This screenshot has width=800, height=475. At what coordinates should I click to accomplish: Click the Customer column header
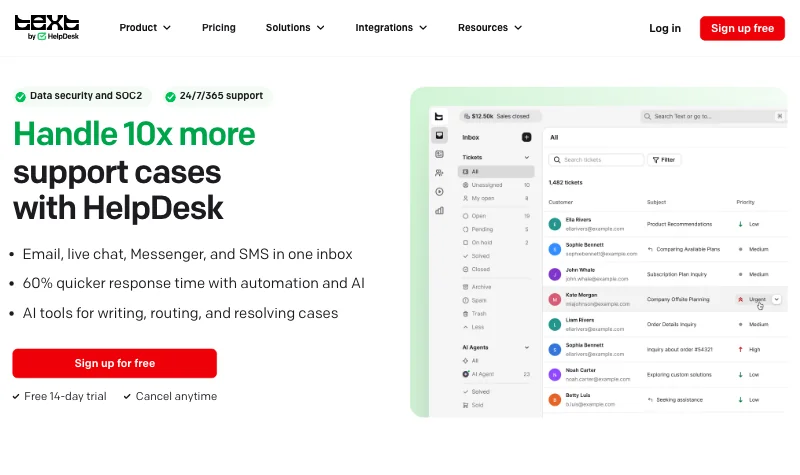(561, 202)
